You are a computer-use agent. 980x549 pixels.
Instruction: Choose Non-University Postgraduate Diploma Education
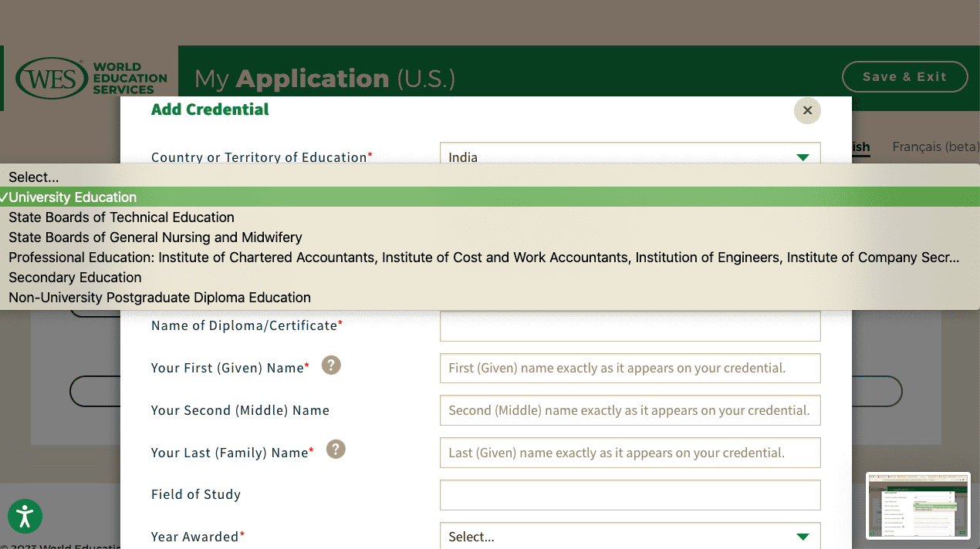tap(159, 297)
